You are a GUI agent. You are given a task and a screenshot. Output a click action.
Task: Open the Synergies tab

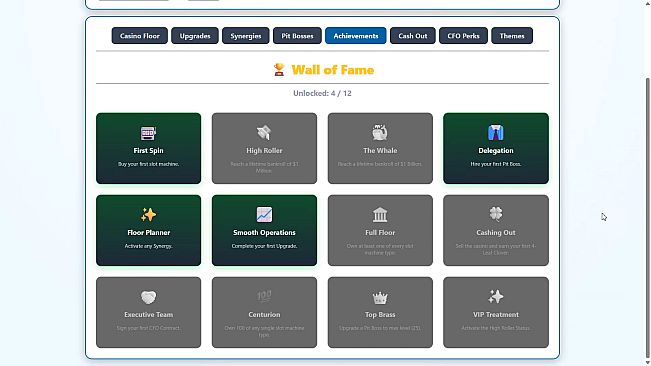click(x=246, y=36)
